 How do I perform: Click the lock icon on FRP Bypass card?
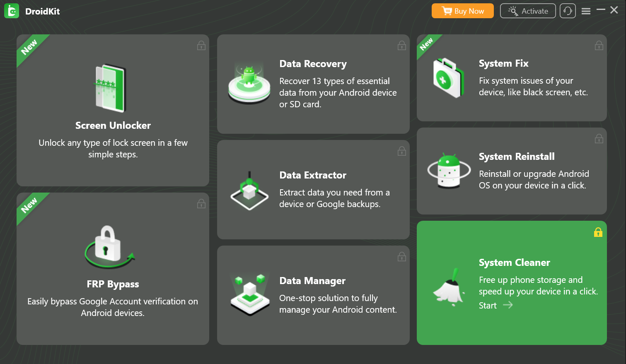201,204
